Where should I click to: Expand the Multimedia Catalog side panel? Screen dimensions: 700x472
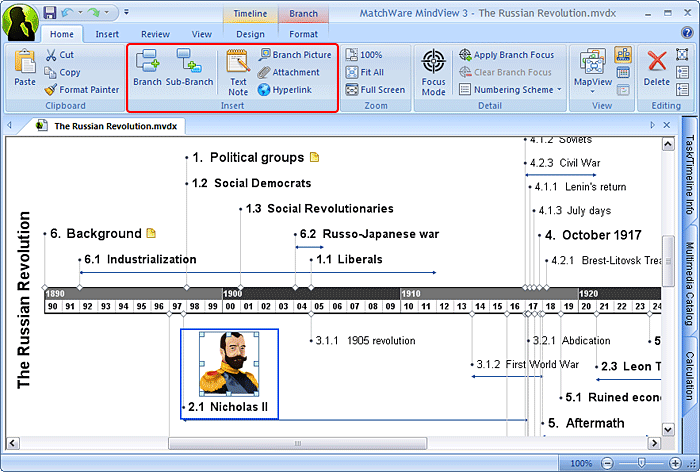pos(690,283)
